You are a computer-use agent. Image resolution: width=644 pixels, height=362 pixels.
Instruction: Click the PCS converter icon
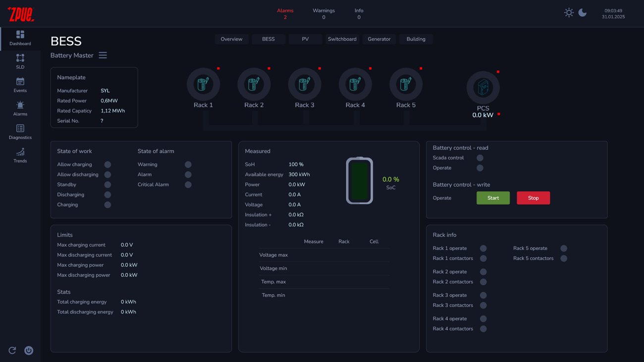[483, 88]
